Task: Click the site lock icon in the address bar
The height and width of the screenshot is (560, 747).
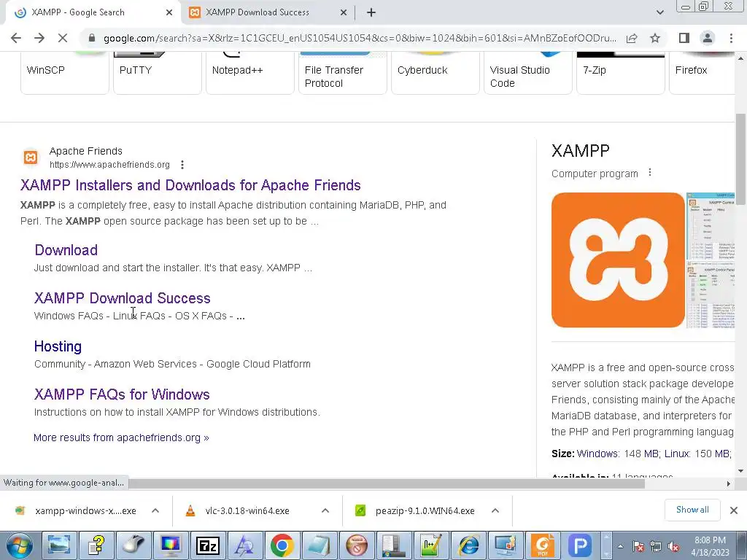Action: [92, 38]
